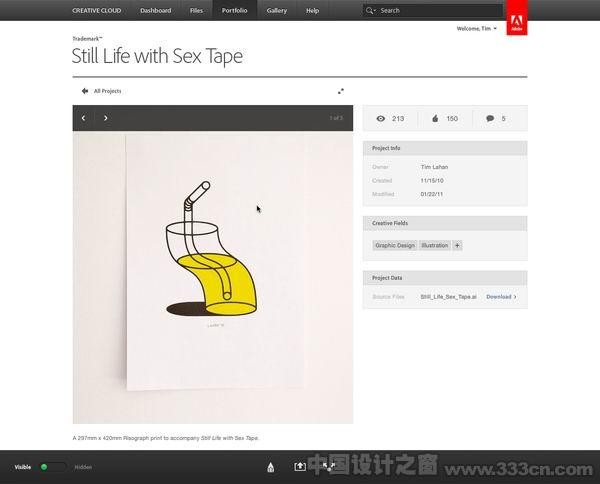Image resolution: width=600 pixels, height=484 pixels.
Task: Select the Hidden label on the visibility switch
Action: click(x=83, y=467)
